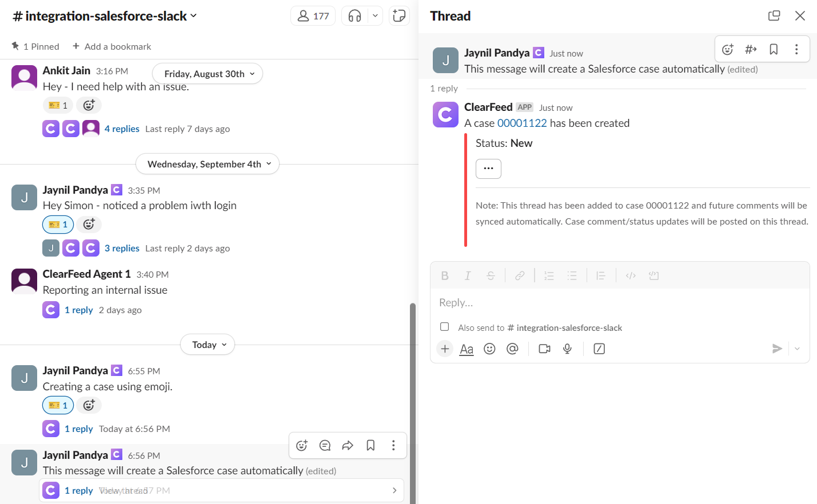Open the integration-salesforce-slack channel name dropdown

[x=105, y=16]
